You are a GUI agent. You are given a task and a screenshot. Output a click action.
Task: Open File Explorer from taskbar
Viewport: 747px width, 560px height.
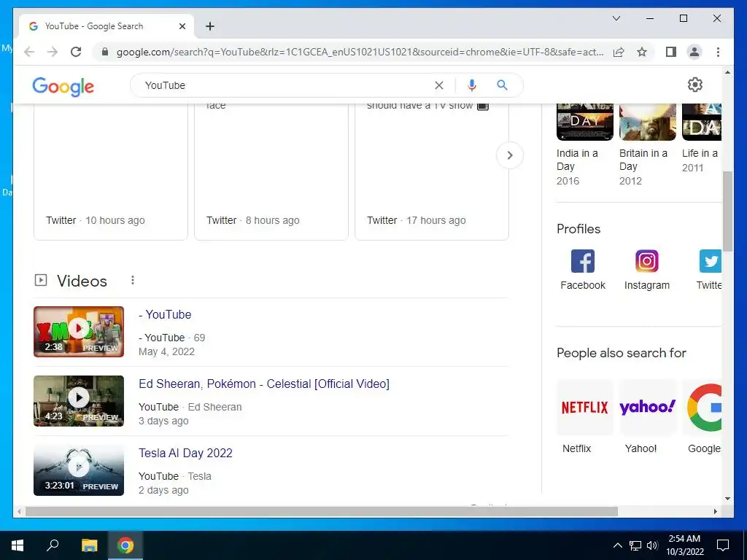89,545
